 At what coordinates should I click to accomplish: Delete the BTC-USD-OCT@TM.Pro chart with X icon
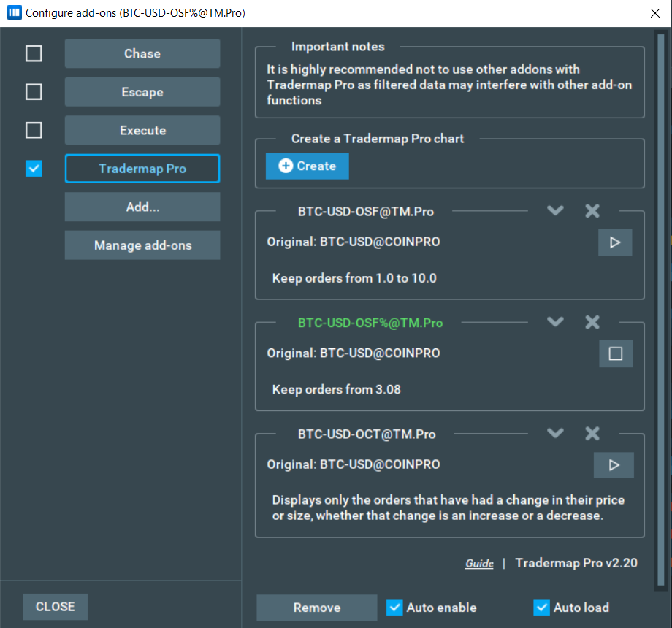(x=592, y=434)
